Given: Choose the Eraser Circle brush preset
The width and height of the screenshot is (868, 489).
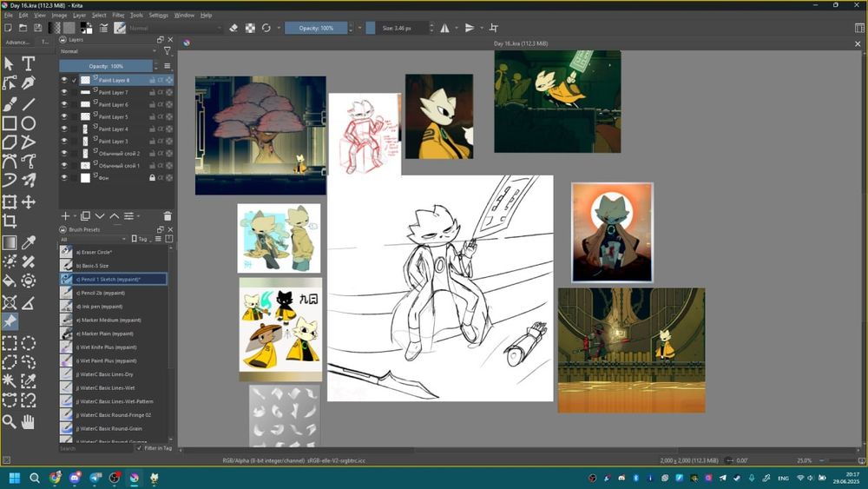Looking at the screenshot, I should 114,252.
